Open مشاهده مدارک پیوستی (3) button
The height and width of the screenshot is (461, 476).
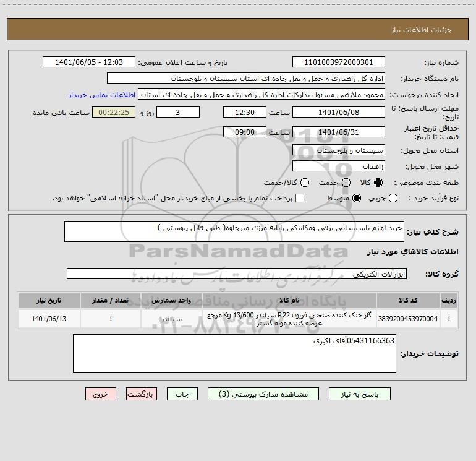(263, 394)
